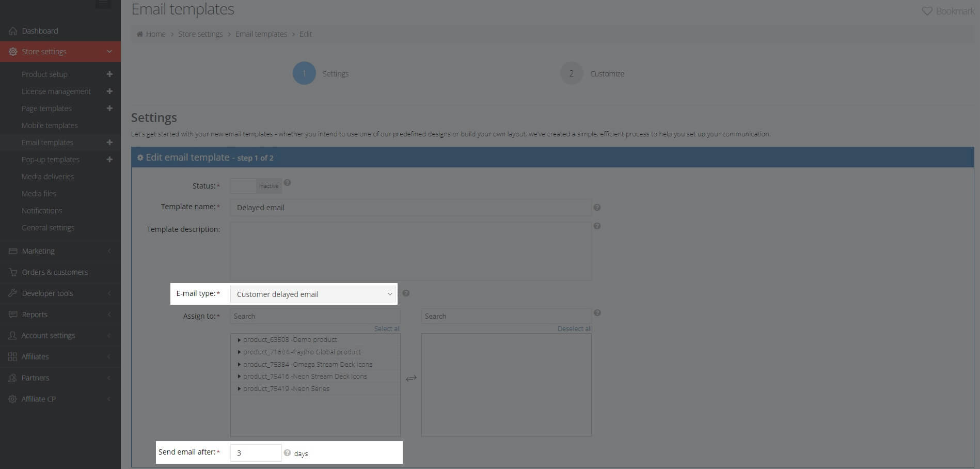Click the Developer tools wrench icon
Viewport: 980px width, 469px height.
pyautogui.click(x=12, y=293)
